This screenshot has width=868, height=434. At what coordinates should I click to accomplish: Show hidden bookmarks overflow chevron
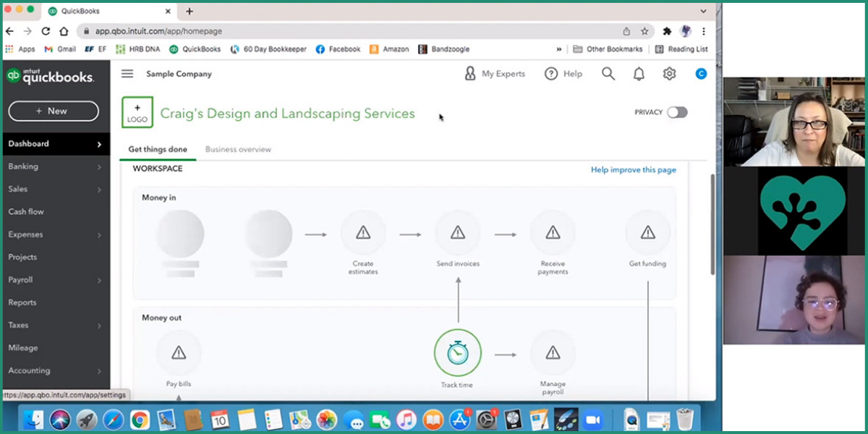pos(559,49)
